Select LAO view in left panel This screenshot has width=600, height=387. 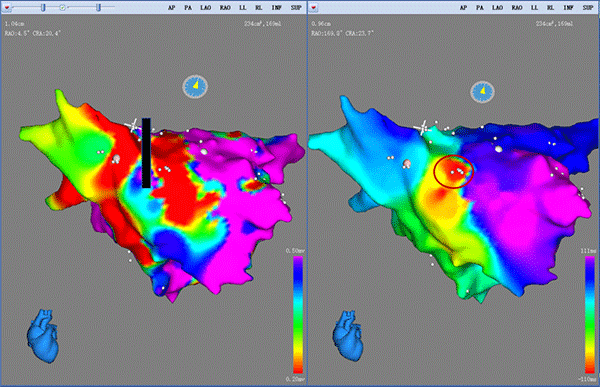coord(206,8)
